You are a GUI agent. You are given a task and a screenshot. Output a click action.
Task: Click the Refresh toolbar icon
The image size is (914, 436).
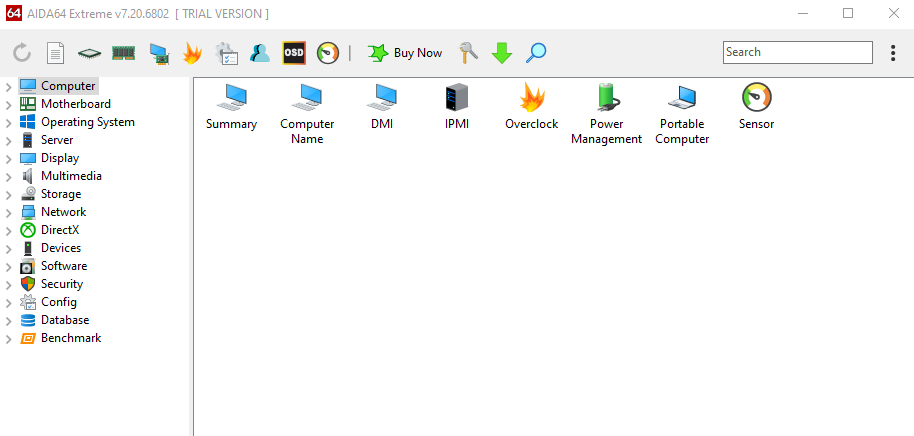[22, 53]
